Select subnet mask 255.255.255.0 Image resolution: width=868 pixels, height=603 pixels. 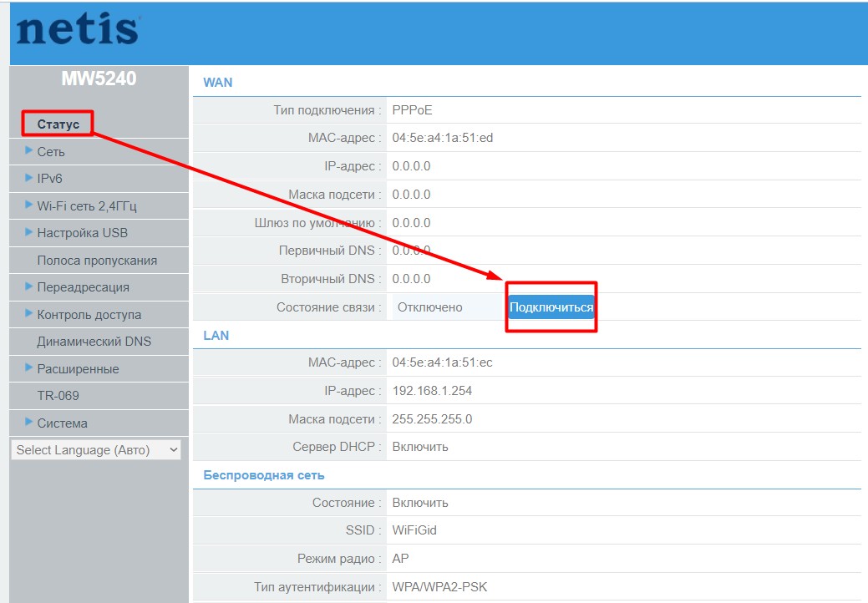[433, 418]
